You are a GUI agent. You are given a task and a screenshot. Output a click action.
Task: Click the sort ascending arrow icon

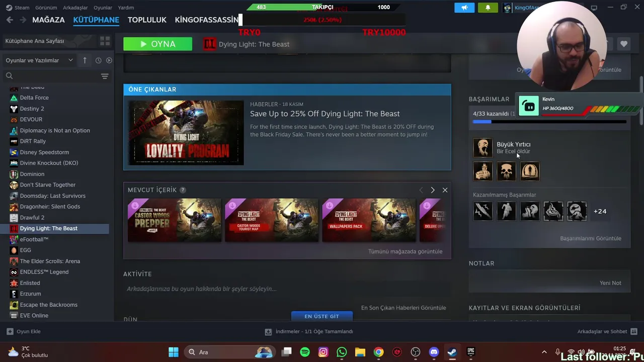85,60
